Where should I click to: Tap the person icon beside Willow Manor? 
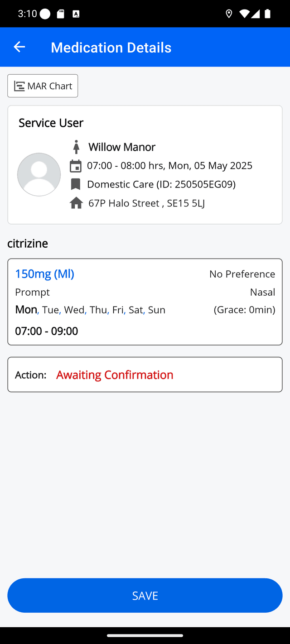[76, 147]
